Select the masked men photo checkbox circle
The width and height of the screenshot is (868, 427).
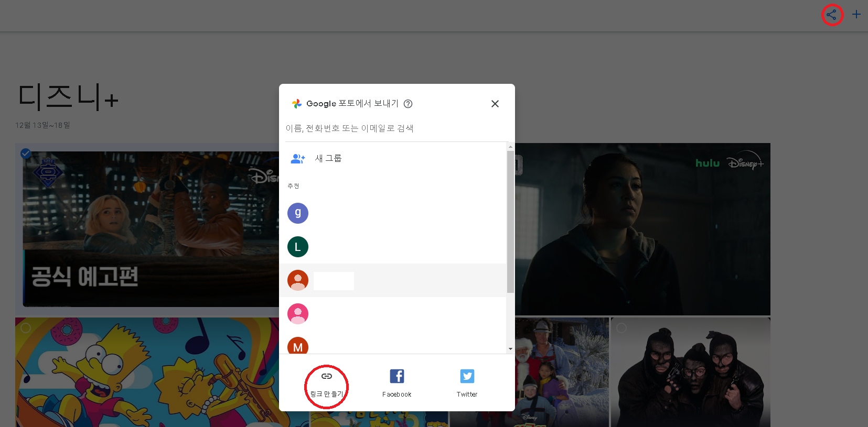(x=621, y=327)
